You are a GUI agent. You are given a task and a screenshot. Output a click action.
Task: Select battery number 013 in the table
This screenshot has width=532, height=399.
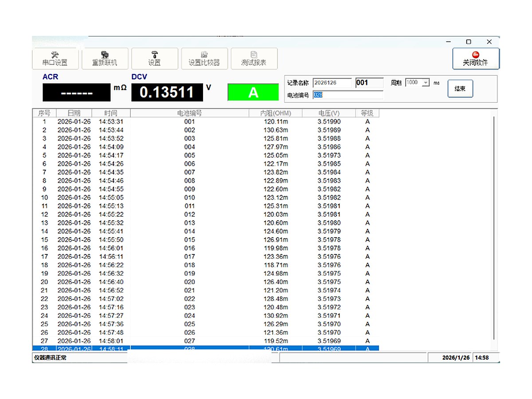(x=189, y=223)
